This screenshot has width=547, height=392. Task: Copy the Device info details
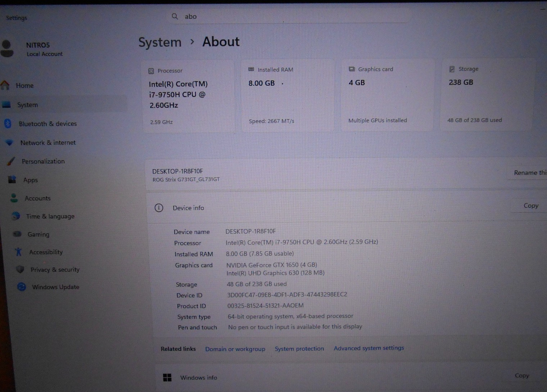[x=531, y=205]
